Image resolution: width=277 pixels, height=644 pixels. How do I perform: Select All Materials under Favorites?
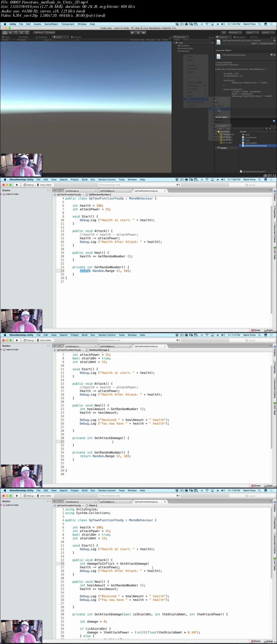point(227,134)
